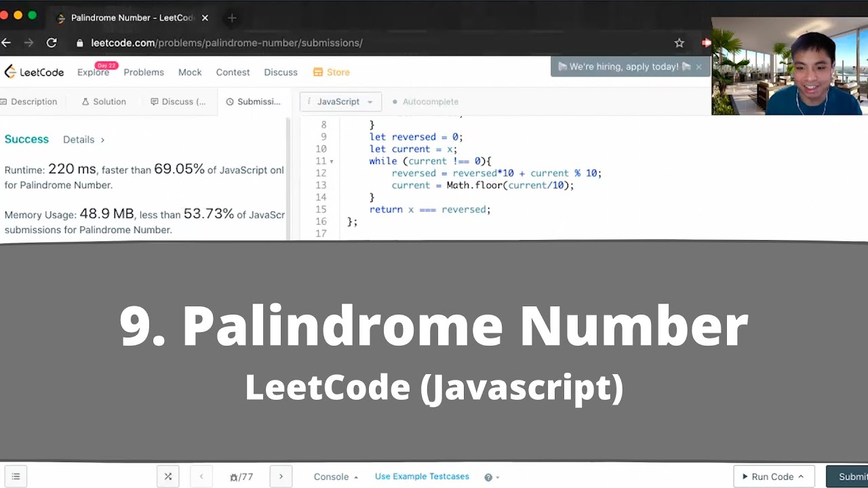
Task: Open the problem list icon
Action: click(16, 476)
